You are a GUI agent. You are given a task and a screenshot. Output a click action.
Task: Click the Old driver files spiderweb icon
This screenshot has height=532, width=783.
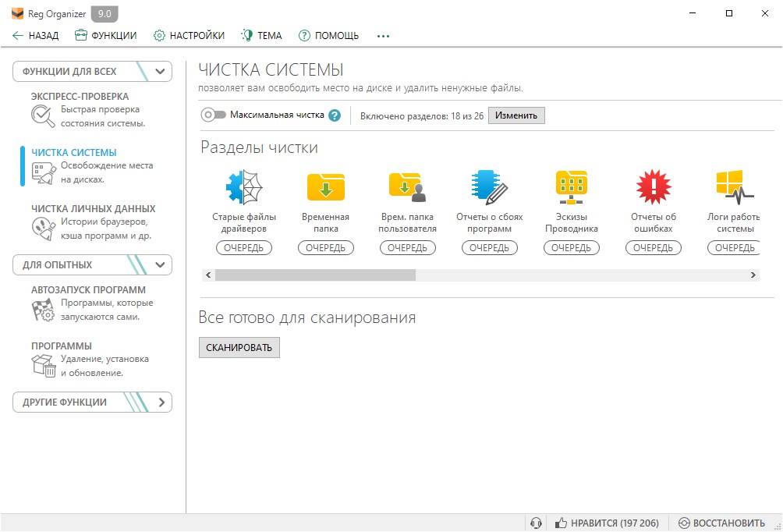click(244, 187)
